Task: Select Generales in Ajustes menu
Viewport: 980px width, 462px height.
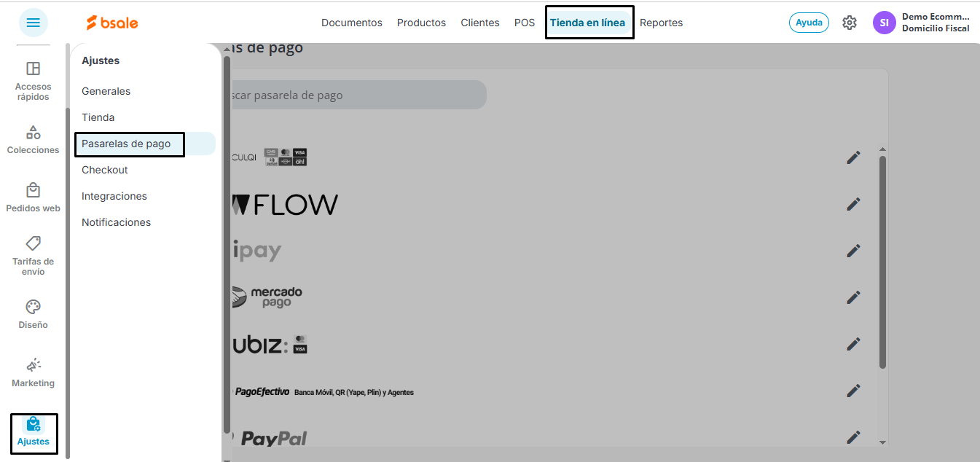Action: pos(106,91)
